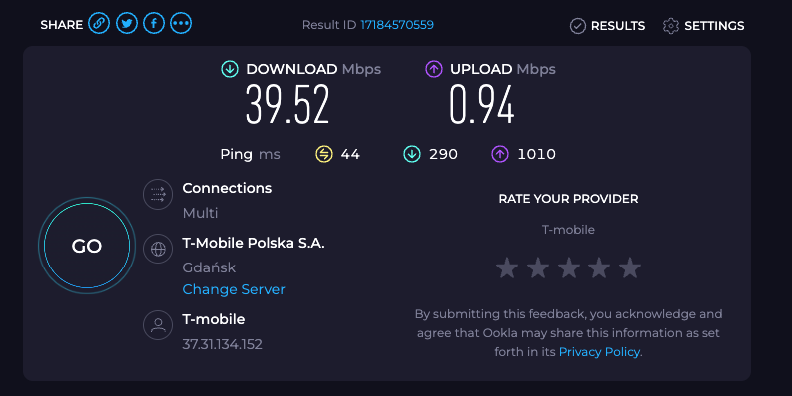Screen dimensions: 792x396
Task: Toggle the Connections mode icon
Action: [x=158, y=194]
